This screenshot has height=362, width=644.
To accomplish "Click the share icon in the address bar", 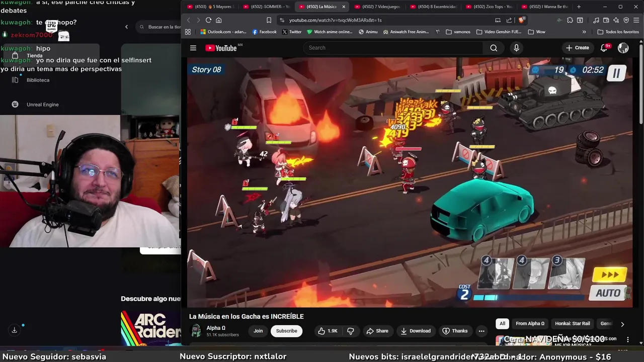I will [x=509, y=20].
